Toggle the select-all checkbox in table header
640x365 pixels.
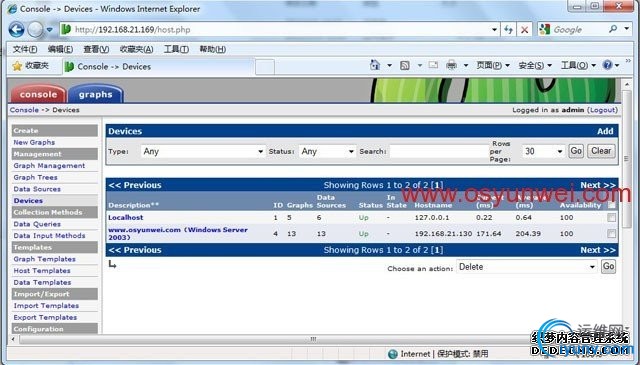pos(611,205)
